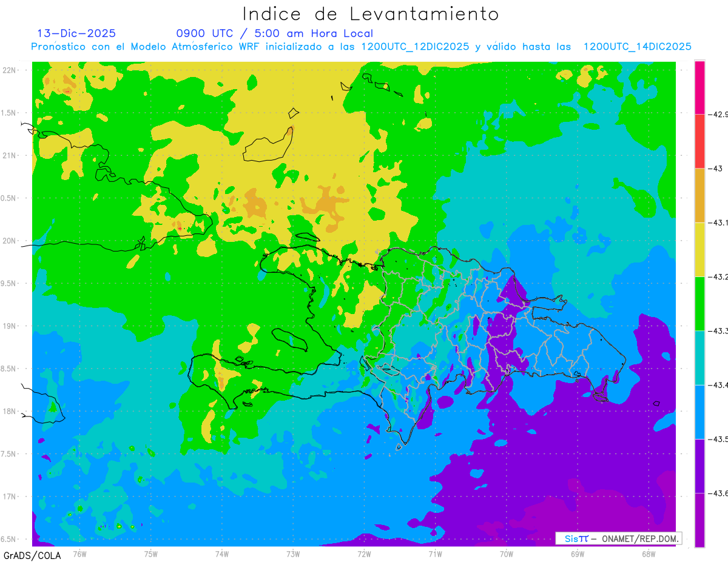Click the legend value '-43.2'
The image size is (728, 562).
pyautogui.click(x=718, y=276)
